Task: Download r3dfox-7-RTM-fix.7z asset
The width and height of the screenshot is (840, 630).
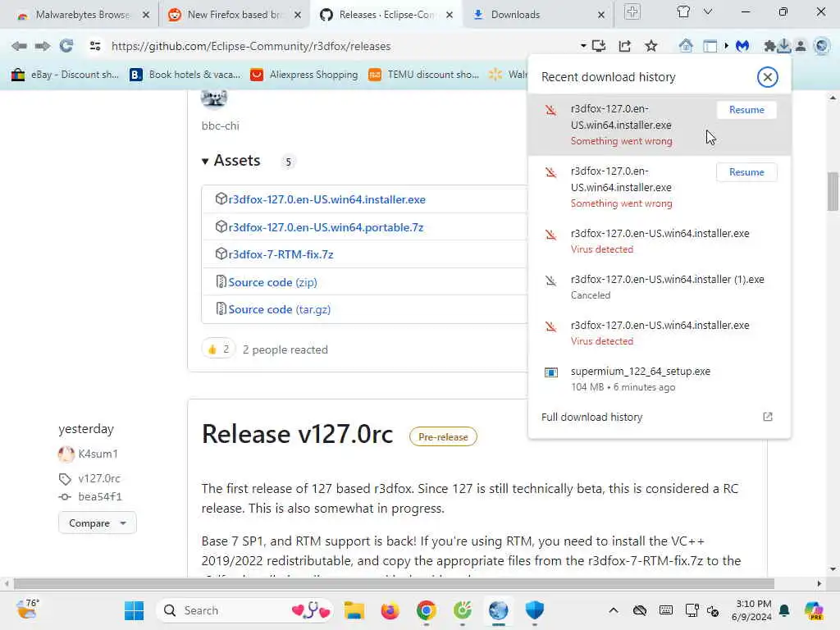Action: (281, 254)
